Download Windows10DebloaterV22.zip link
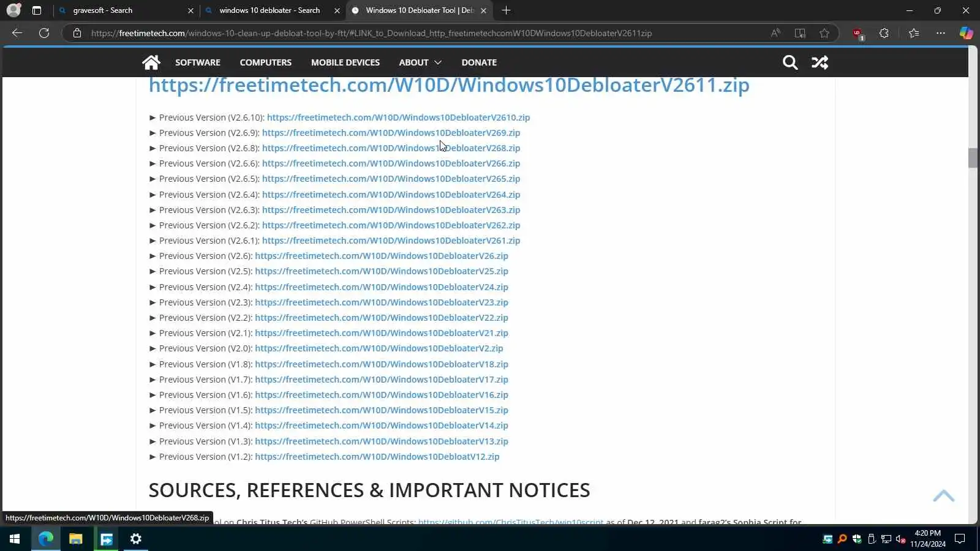The image size is (980, 551). (x=382, y=318)
